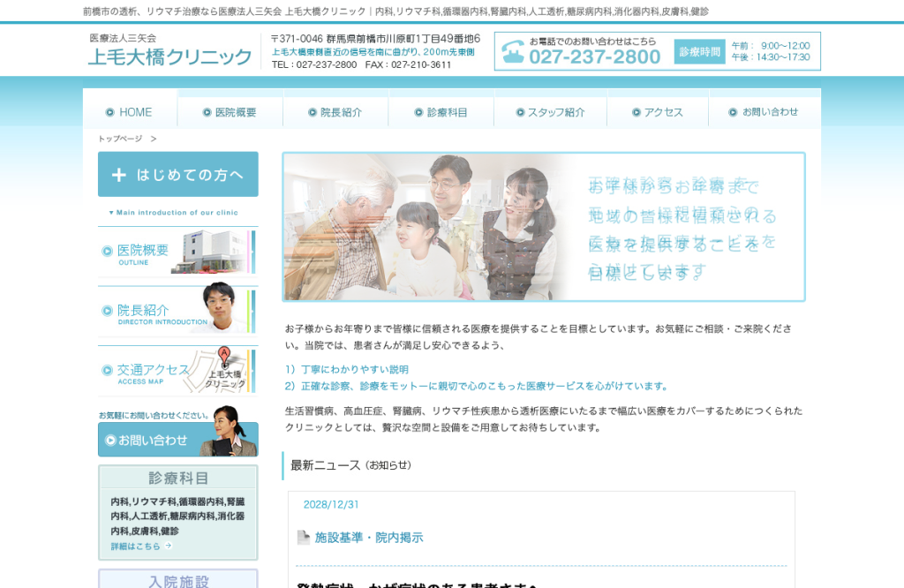This screenshot has height=588, width=904.
Task: Open the 診療科目 navigation menu item
Action: pos(441,112)
